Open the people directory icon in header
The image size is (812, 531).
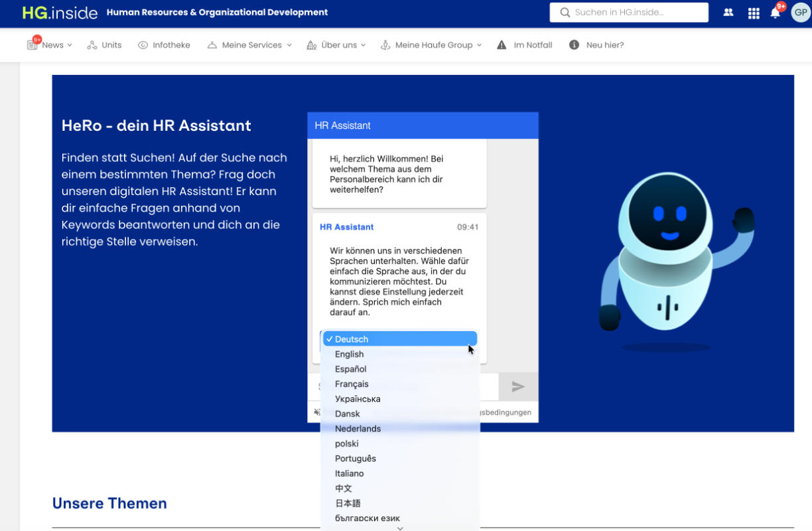tap(728, 13)
